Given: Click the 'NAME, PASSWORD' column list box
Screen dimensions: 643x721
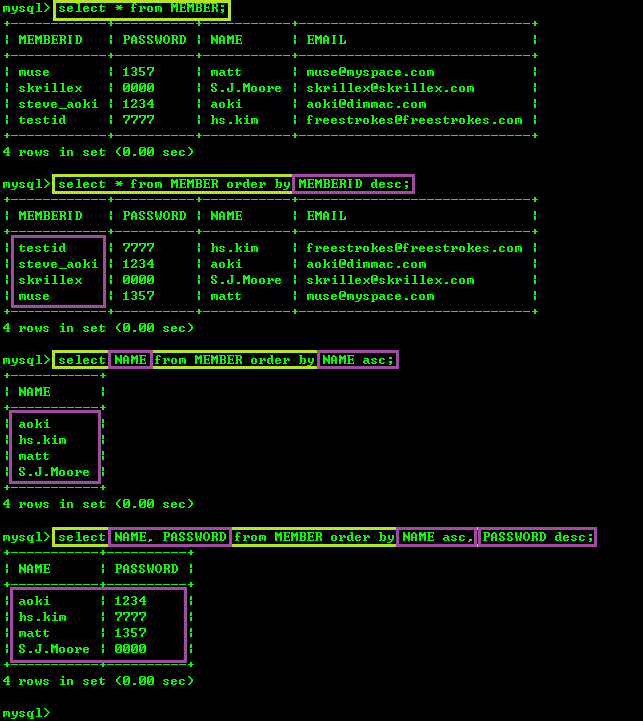Looking at the screenshot, I should (x=170, y=537).
